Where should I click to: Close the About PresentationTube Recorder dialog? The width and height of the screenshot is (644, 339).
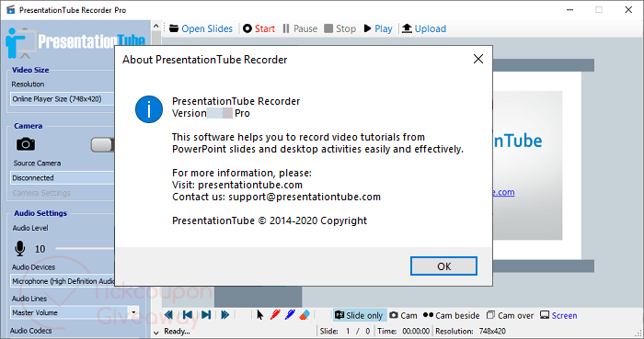pyautogui.click(x=478, y=59)
